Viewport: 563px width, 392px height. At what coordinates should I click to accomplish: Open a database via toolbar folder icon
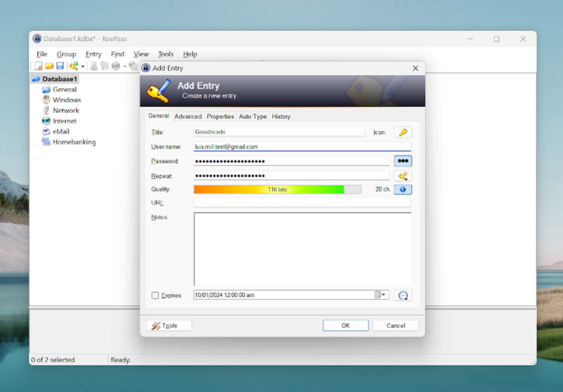click(49, 65)
